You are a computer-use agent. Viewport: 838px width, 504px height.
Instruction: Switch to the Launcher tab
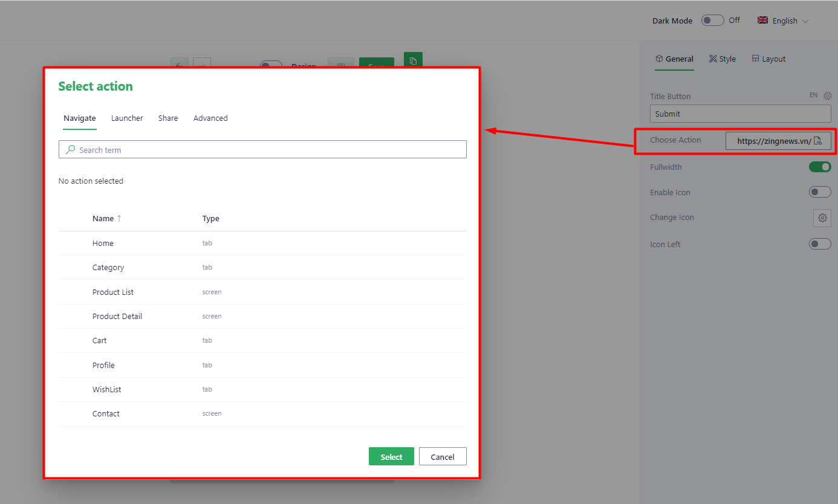coord(127,118)
